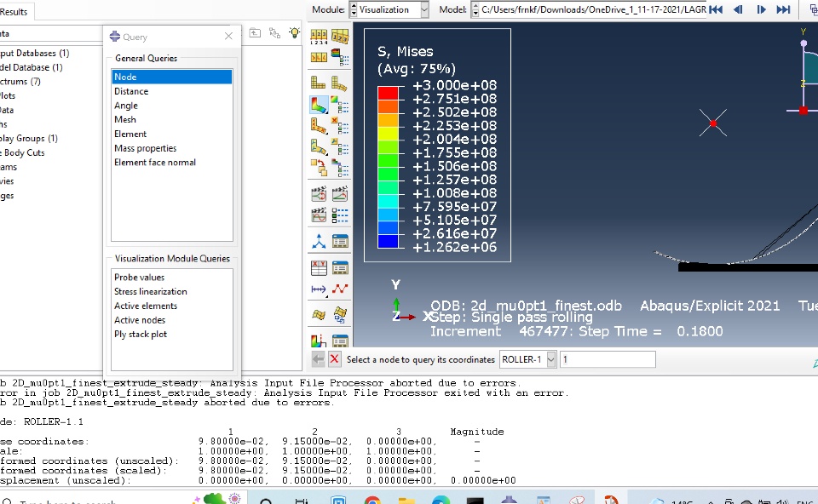818x504 pixels.
Task: Click the light bulb icon in results tree toolbar
Action: point(295,33)
